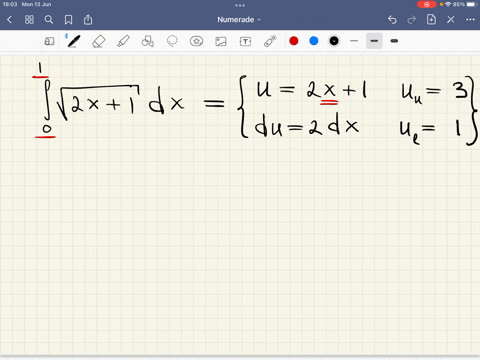Choose the thickest stroke width
This screenshot has width=480, height=360.
click(x=394, y=41)
